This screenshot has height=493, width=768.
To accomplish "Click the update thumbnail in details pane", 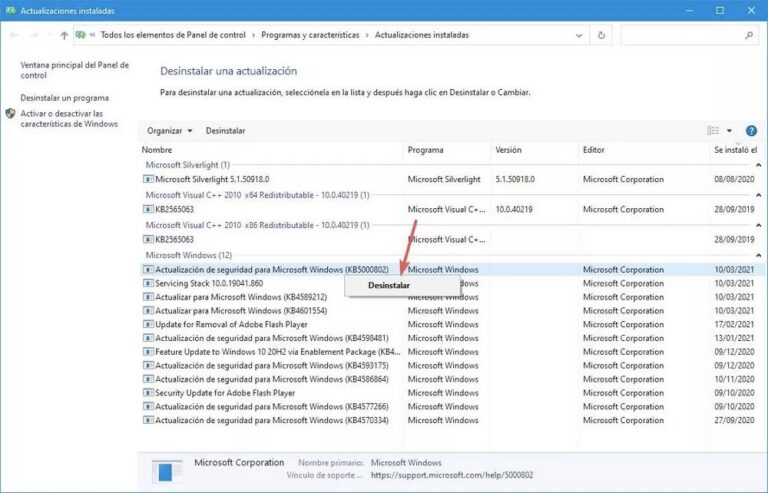I will click(x=167, y=471).
